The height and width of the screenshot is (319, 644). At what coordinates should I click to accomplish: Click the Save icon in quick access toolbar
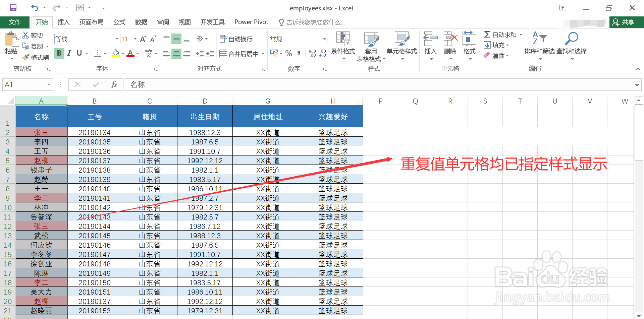(13, 8)
